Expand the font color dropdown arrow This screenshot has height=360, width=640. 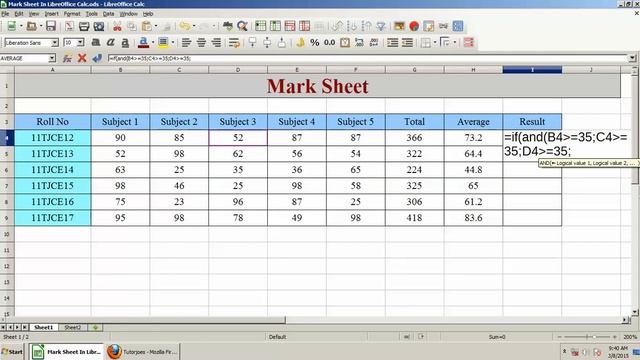153,42
